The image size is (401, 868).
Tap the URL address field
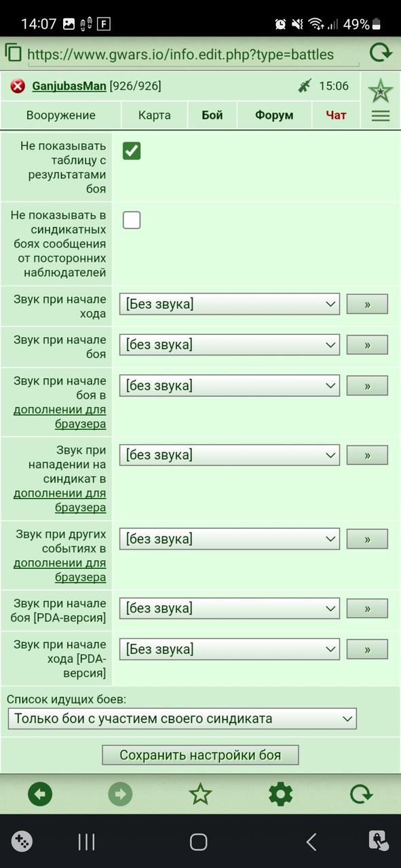click(x=180, y=54)
